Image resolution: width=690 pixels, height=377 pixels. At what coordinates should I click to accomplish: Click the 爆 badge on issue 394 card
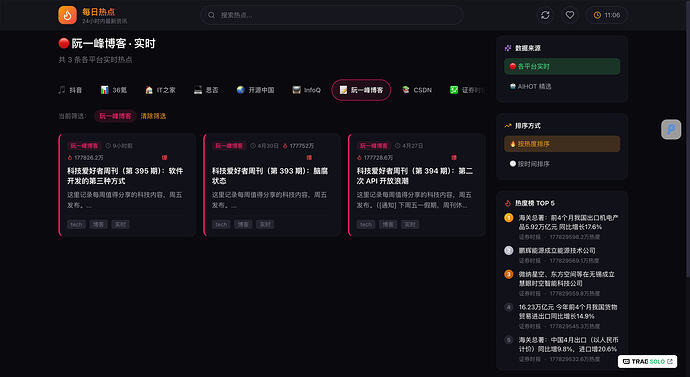coord(454,157)
